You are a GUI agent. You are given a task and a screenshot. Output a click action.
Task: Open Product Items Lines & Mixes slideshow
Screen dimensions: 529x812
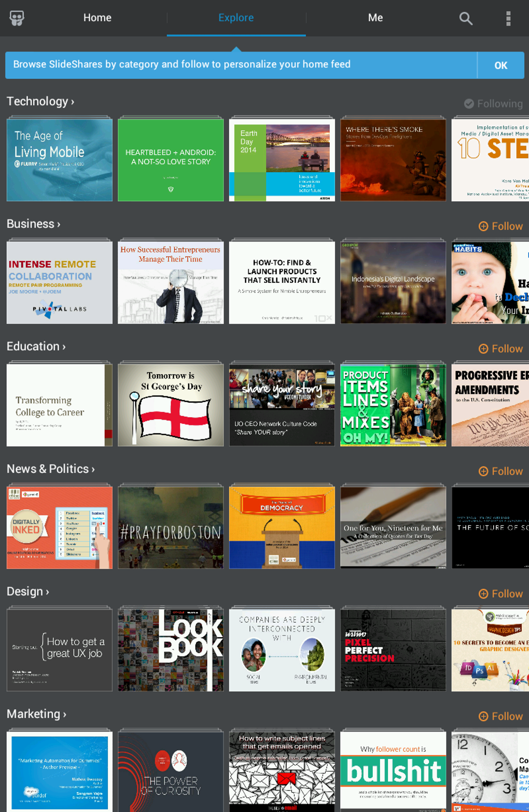pyautogui.click(x=393, y=405)
